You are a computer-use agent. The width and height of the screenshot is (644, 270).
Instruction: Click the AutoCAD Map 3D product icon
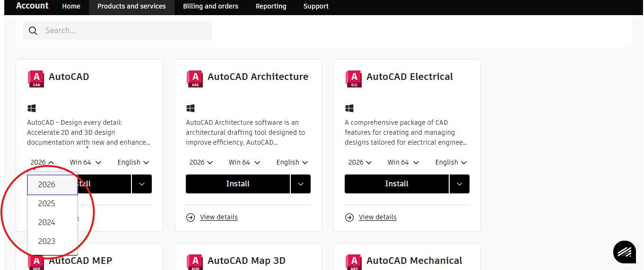coord(194,261)
